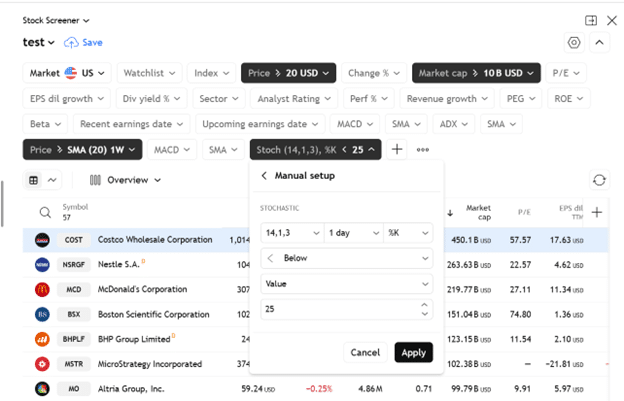Open the three-dots more filters menu
The height and width of the screenshot is (401, 624).
point(423,150)
